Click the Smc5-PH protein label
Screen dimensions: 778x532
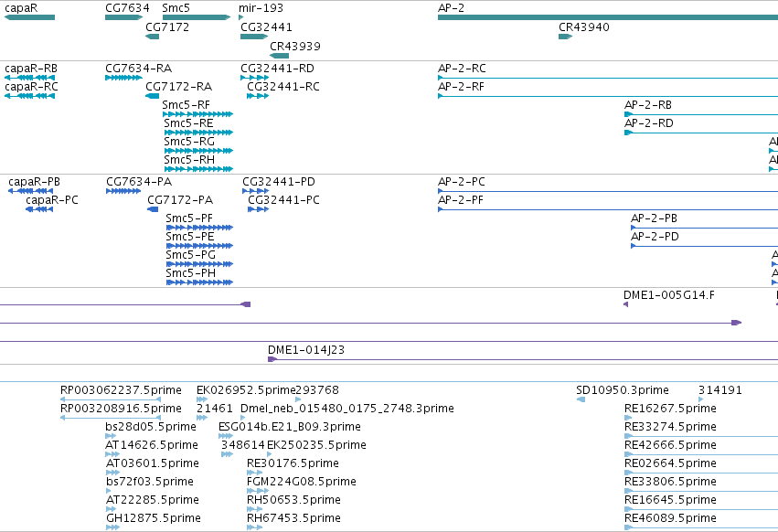[191, 273]
